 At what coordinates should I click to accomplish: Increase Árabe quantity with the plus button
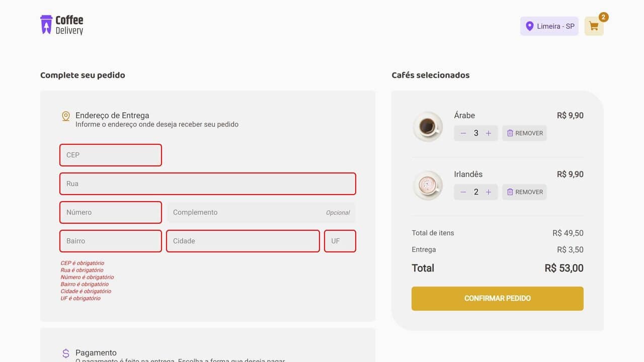point(489,133)
